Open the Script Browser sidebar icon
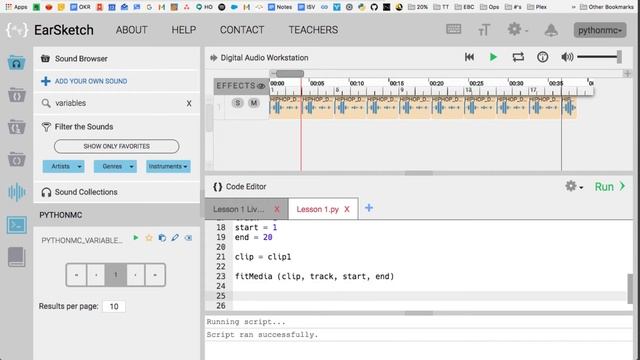 coord(16,95)
